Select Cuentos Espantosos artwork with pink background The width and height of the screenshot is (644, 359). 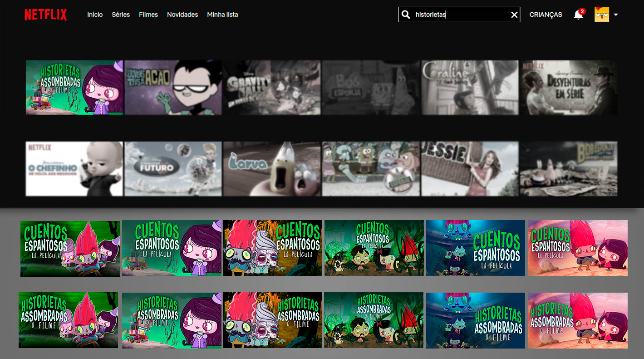coord(578,248)
